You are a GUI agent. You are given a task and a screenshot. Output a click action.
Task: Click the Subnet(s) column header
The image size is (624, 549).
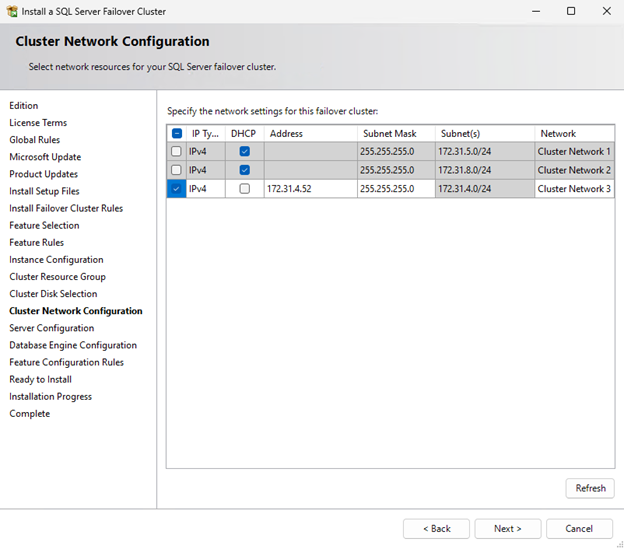click(485, 133)
